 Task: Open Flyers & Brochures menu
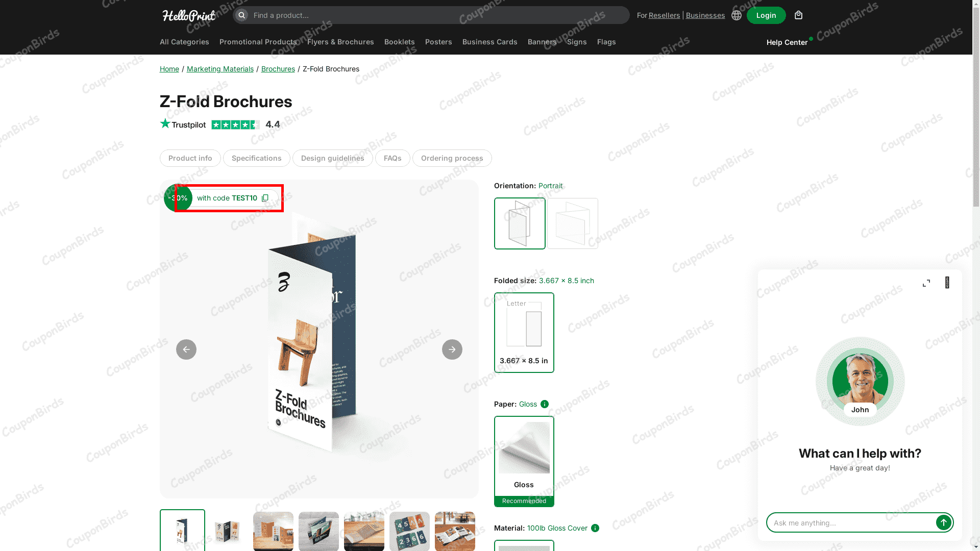(340, 42)
